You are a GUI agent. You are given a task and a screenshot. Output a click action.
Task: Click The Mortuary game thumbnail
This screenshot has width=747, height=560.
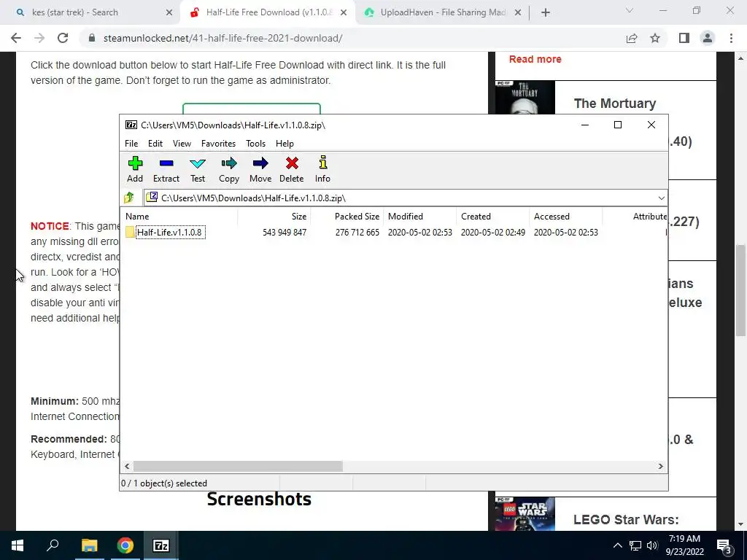click(525, 97)
